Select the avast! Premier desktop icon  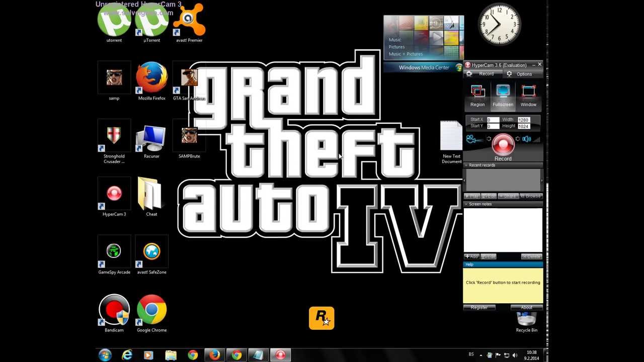coord(189,23)
